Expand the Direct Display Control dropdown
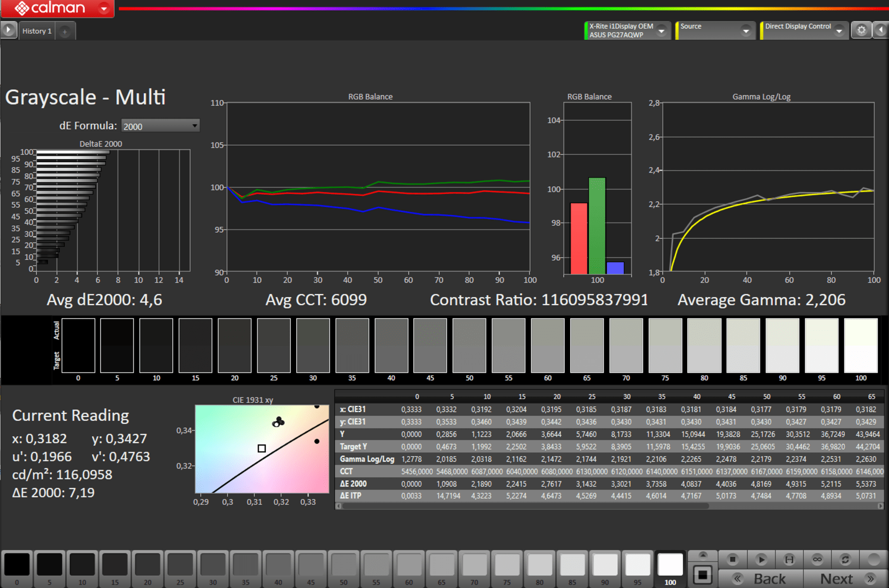 [x=839, y=31]
